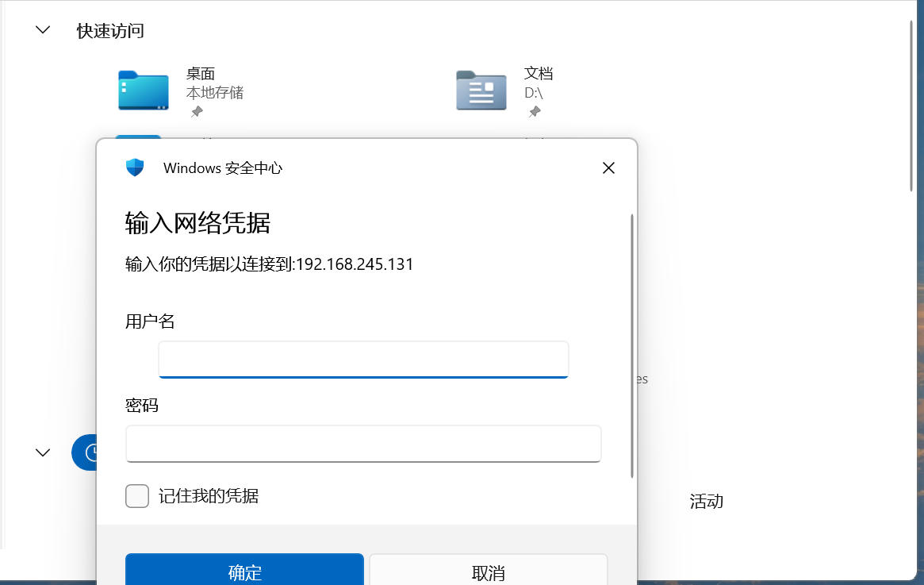The width and height of the screenshot is (924, 585).
Task: Collapse the lower section chevron beside clock
Action: [x=43, y=452]
